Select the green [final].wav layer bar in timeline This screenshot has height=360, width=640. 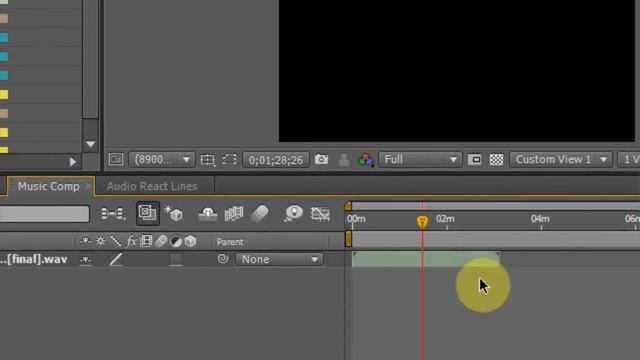[426, 260]
